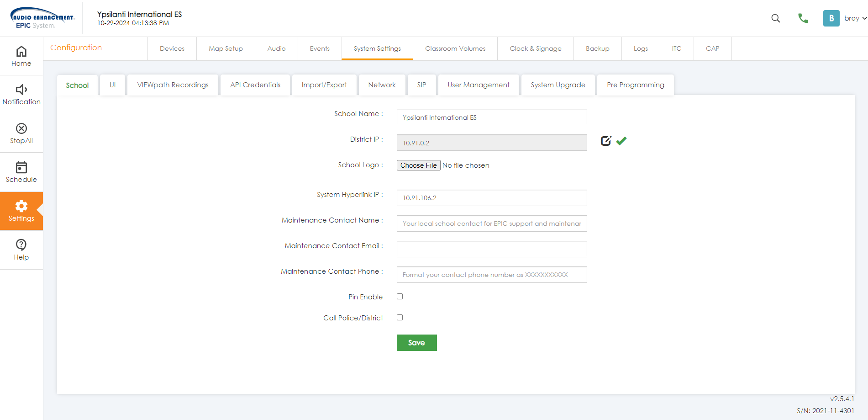Open the Classroom Volumes menu tab

(455, 48)
